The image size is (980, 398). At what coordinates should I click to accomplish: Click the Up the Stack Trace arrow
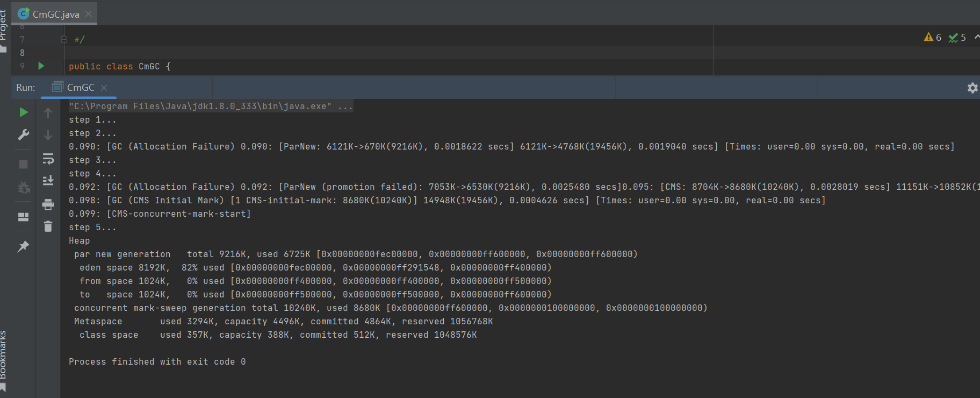click(48, 112)
